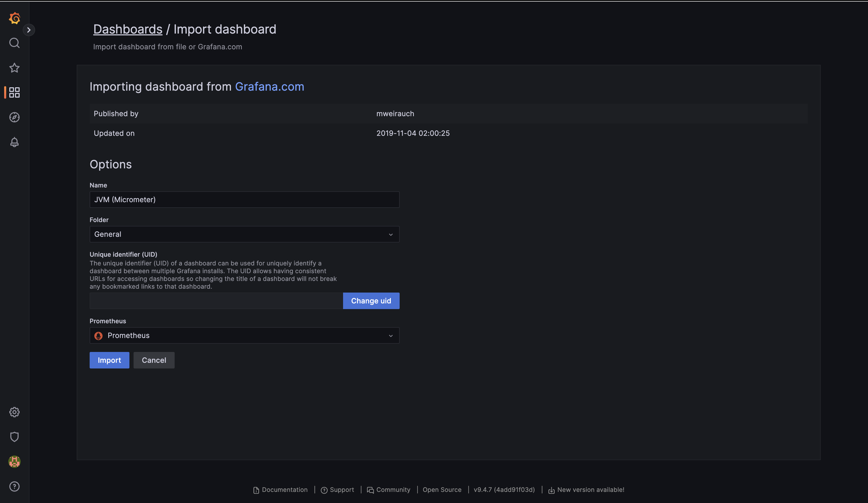
Task: Open the search dashboards icon
Action: (14, 43)
